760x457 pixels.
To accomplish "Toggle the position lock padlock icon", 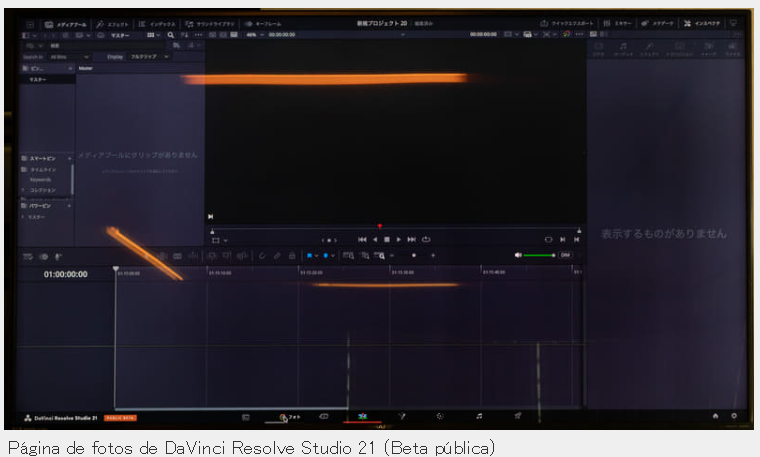I will point(292,255).
